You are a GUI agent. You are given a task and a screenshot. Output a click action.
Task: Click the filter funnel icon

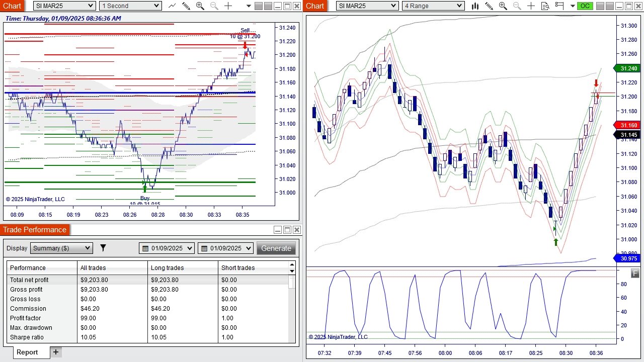[x=103, y=248]
